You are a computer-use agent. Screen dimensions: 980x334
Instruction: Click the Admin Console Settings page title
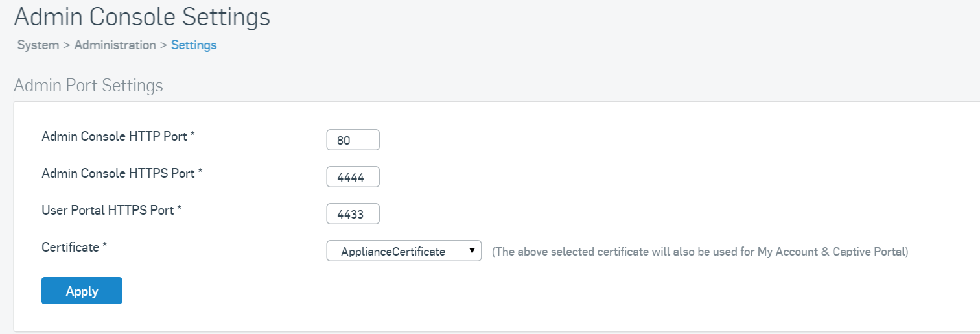pyautogui.click(x=142, y=17)
